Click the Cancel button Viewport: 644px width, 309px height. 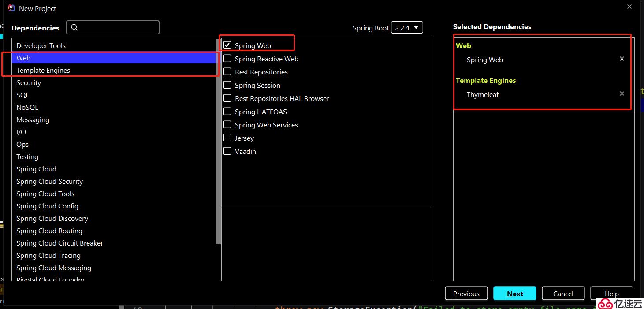tap(563, 294)
